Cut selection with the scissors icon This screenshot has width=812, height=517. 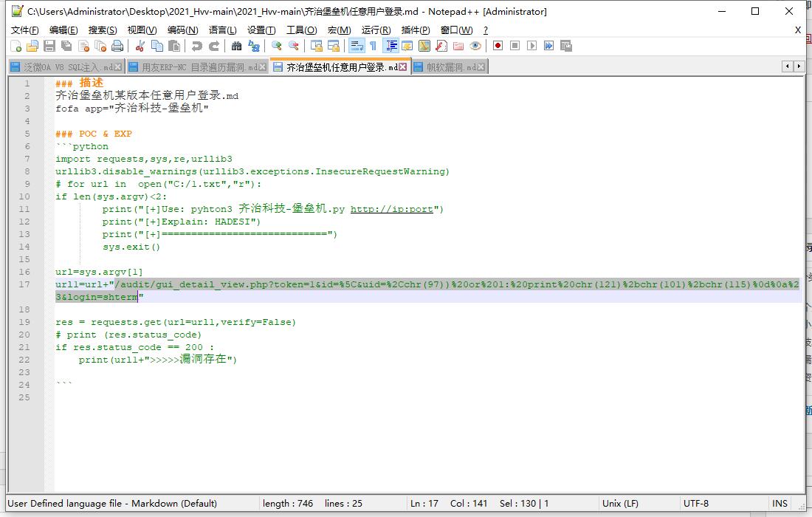[x=140, y=46]
